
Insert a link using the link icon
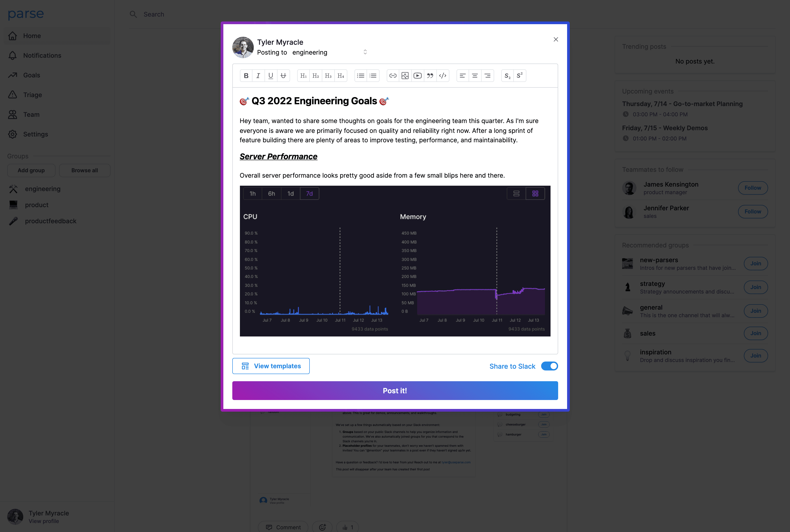click(x=393, y=76)
